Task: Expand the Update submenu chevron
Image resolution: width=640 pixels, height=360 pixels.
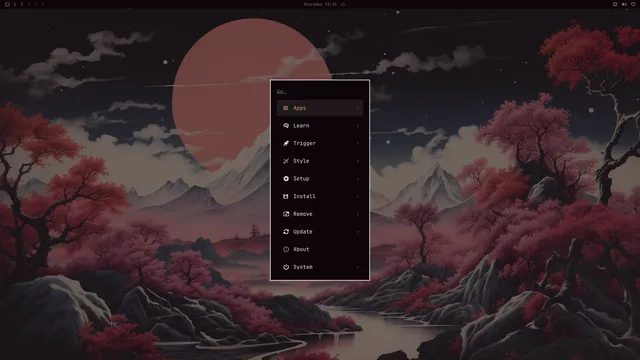Action: 358,232
